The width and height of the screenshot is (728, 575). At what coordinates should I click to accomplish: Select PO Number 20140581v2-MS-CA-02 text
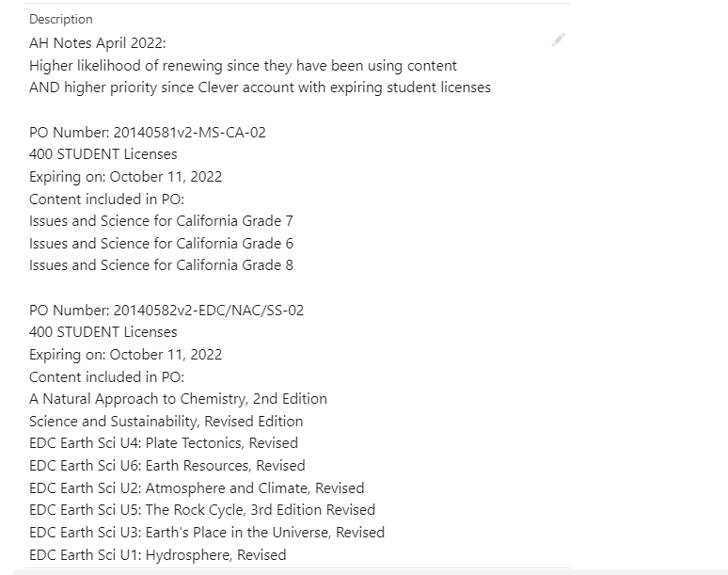coord(148,133)
